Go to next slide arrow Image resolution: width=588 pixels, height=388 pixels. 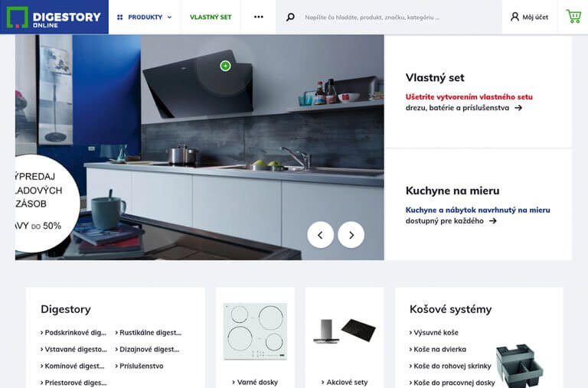point(351,235)
